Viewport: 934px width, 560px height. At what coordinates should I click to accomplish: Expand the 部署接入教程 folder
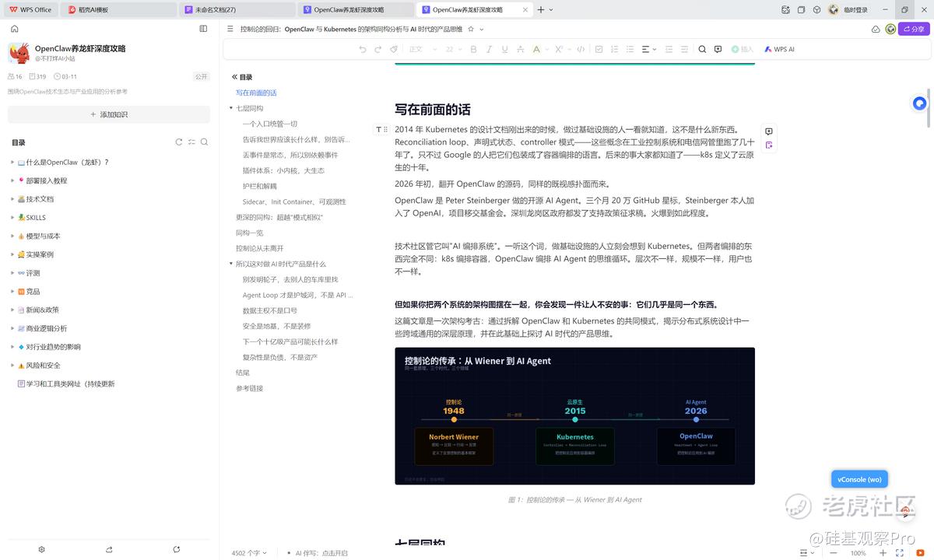pyautogui.click(x=12, y=180)
